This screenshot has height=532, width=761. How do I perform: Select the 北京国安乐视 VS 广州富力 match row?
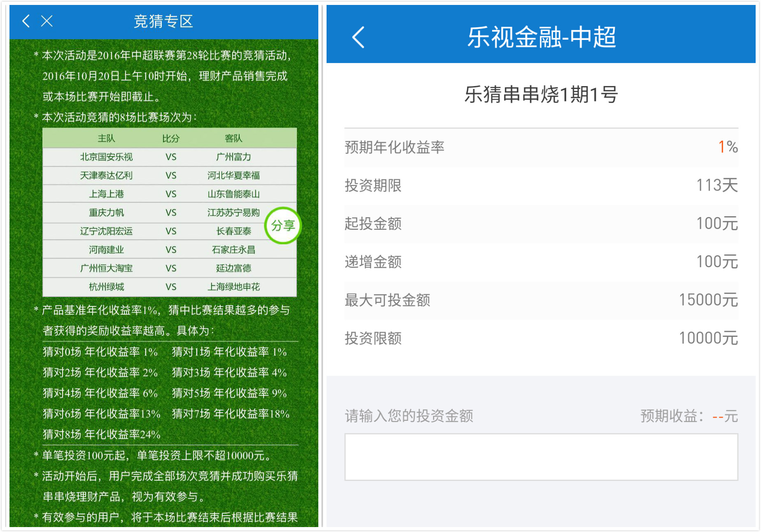169,157
